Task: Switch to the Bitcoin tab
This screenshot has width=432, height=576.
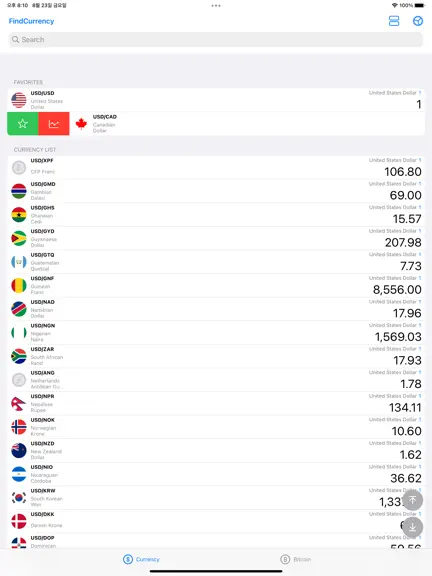Action: tap(296, 559)
